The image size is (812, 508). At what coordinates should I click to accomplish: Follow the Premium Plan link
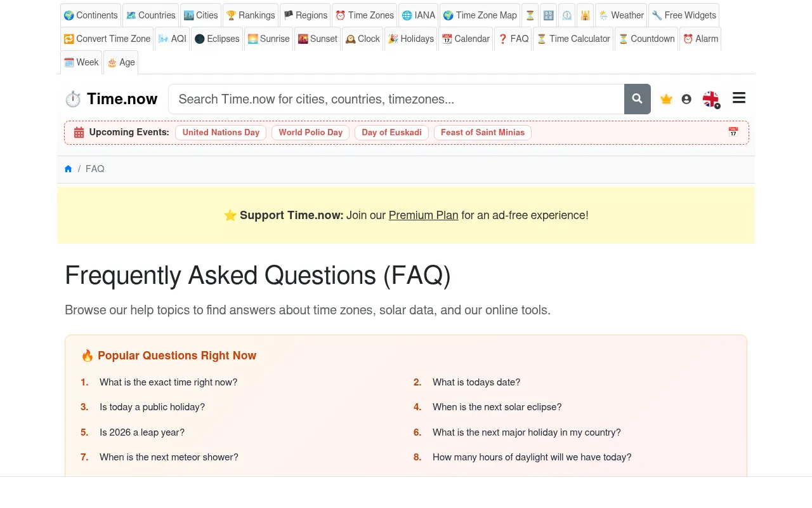coord(423,215)
